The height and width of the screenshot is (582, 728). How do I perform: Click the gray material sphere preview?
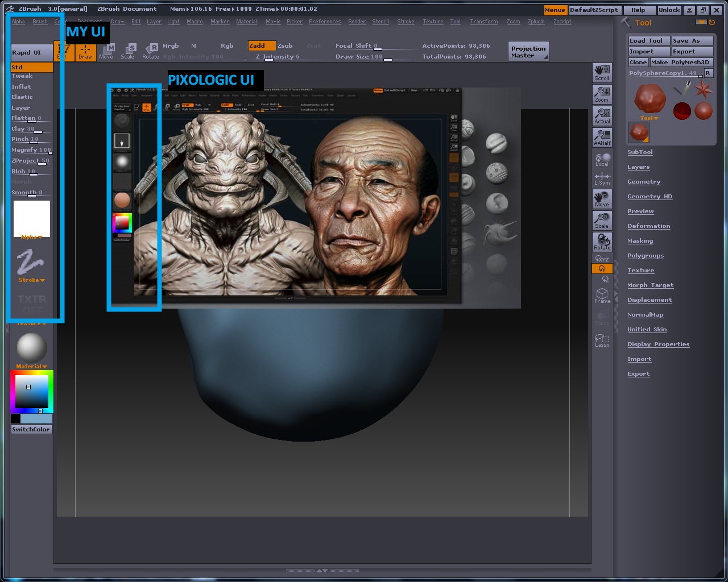(32, 347)
